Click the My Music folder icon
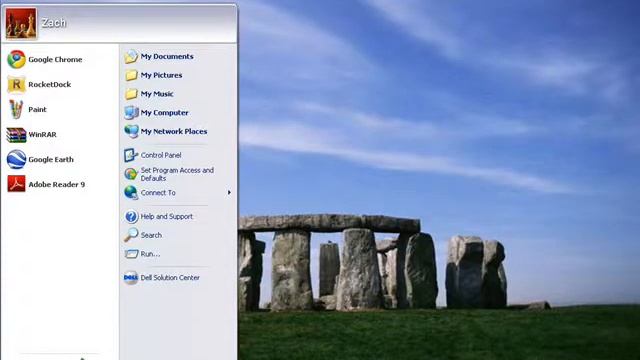The width and height of the screenshot is (640, 360). click(131, 94)
